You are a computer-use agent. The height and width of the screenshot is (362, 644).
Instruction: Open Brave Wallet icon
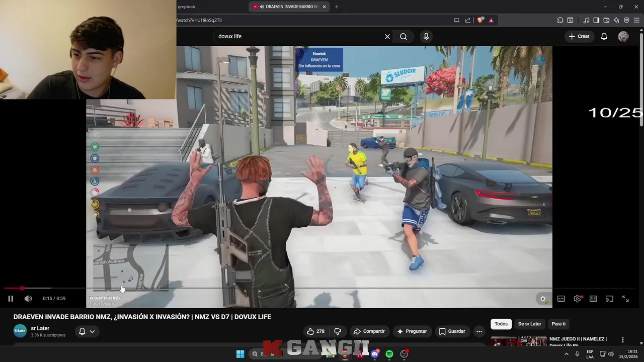click(606, 20)
